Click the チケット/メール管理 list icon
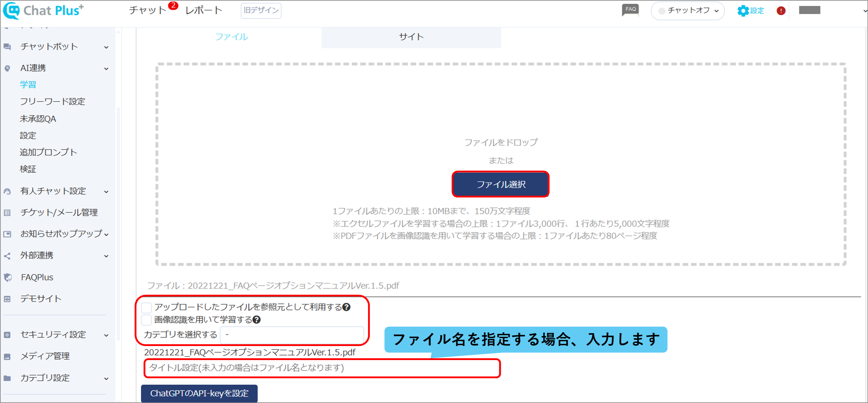 (x=7, y=213)
